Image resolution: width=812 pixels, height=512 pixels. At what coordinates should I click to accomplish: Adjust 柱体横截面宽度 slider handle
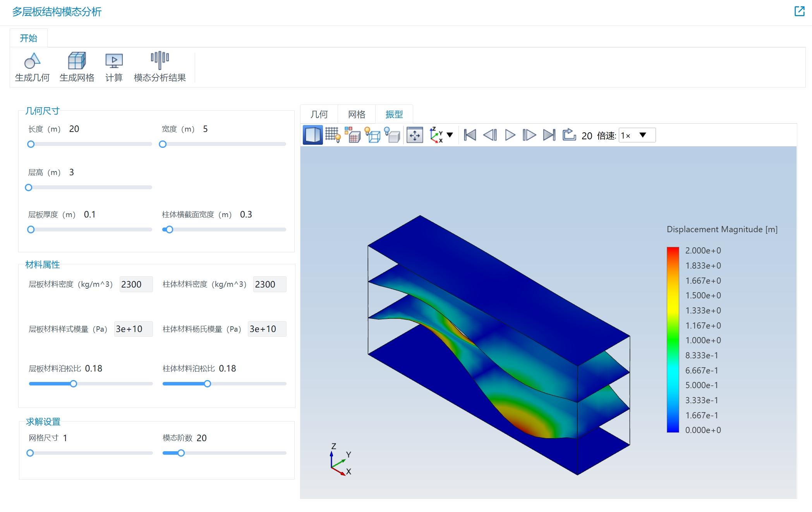click(x=169, y=229)
